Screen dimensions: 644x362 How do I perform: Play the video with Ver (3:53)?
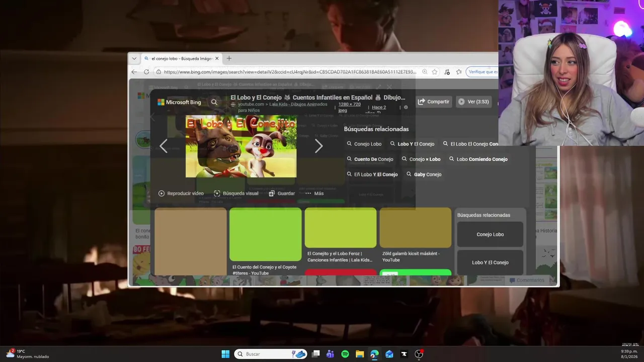pyautogui.click(x=473, y=102)
